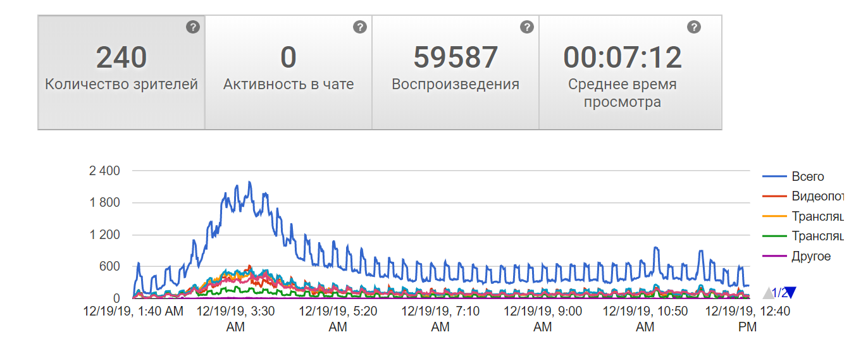Open the Воспроизведения metric tab

click(x=456, y=73)
